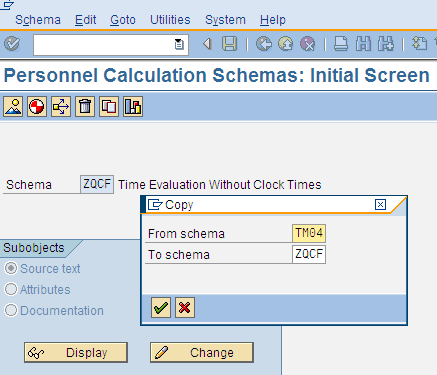This screenshot has width=437, height=375.
Task: Collapse the command field with left arrow
Action: (207, 44)
